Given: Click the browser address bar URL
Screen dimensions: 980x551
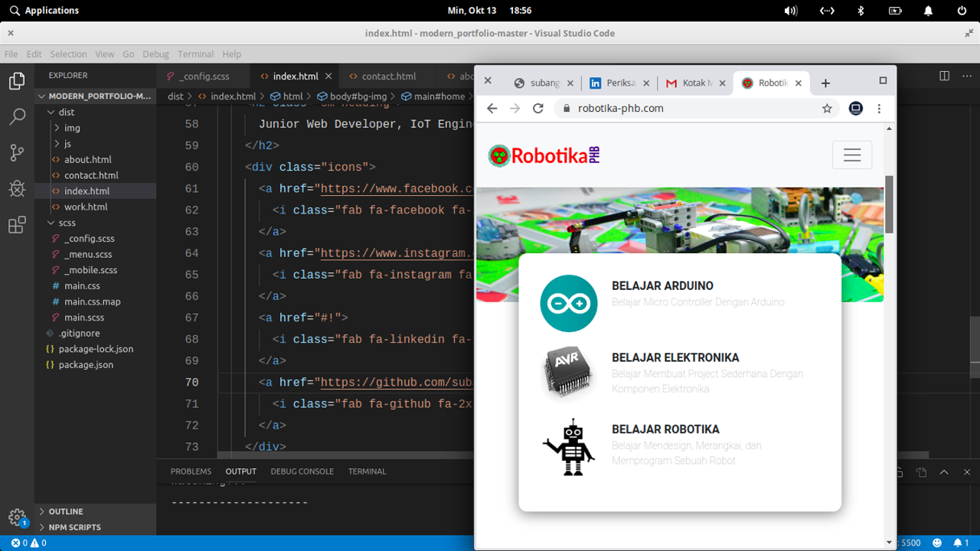Looking at the screenshot, I should point(620,109).
